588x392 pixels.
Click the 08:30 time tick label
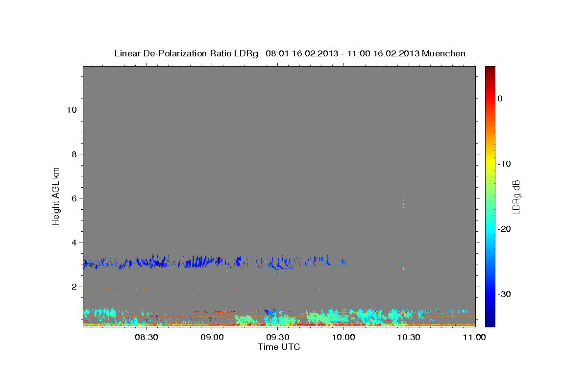point(147,337)
